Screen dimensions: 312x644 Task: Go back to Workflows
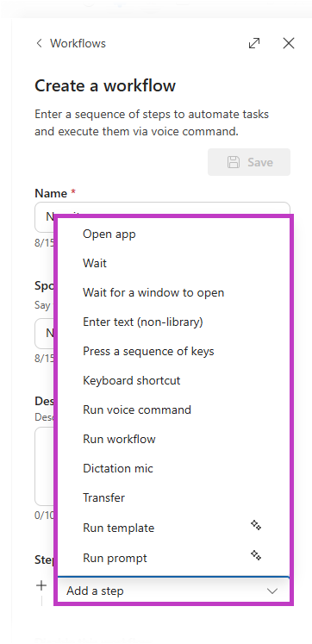pyautogui.click(x=78, y=43)
